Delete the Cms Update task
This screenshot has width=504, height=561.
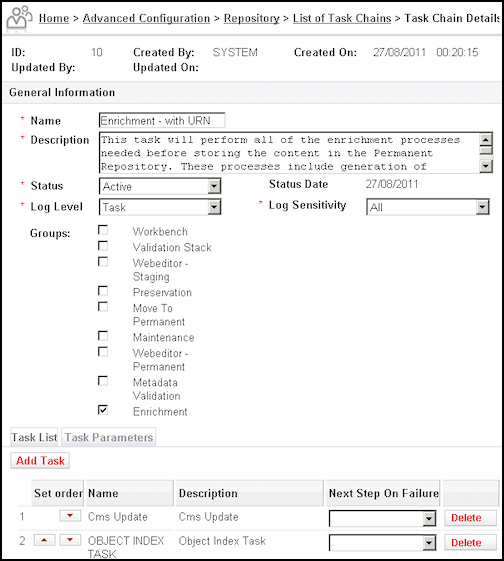[x=470, y=518]
